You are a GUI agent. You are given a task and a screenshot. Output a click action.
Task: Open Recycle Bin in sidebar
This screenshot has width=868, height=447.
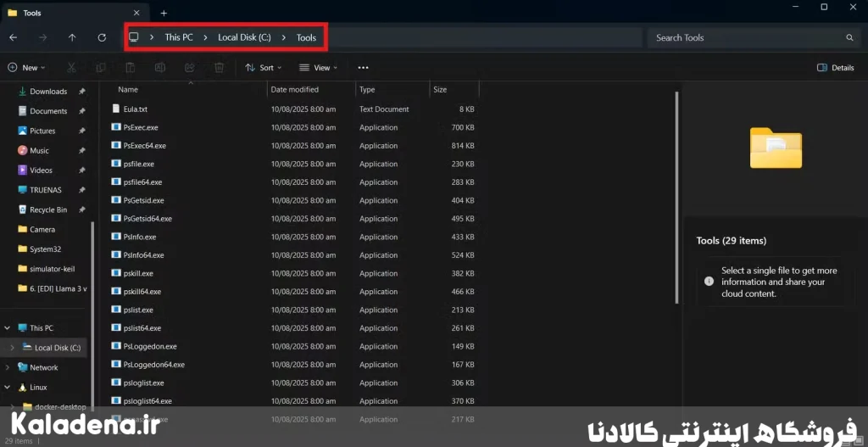[x=48, y=210]
